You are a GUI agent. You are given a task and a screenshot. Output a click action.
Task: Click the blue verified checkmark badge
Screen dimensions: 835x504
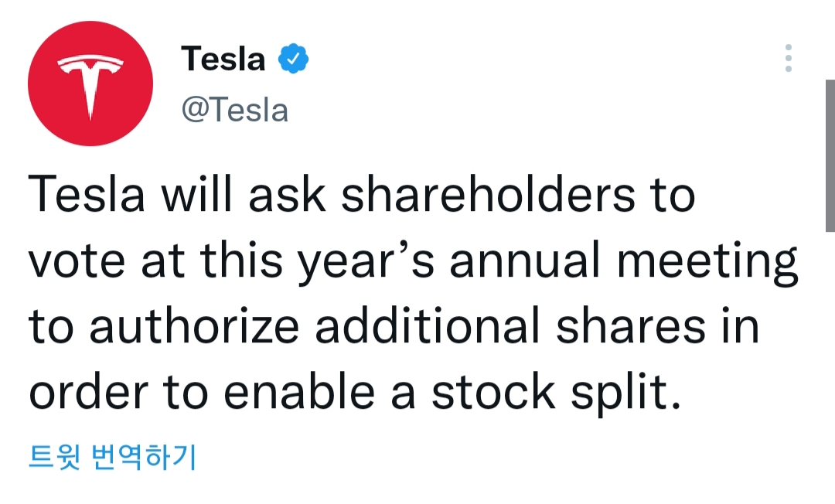[x=294, y=59]
